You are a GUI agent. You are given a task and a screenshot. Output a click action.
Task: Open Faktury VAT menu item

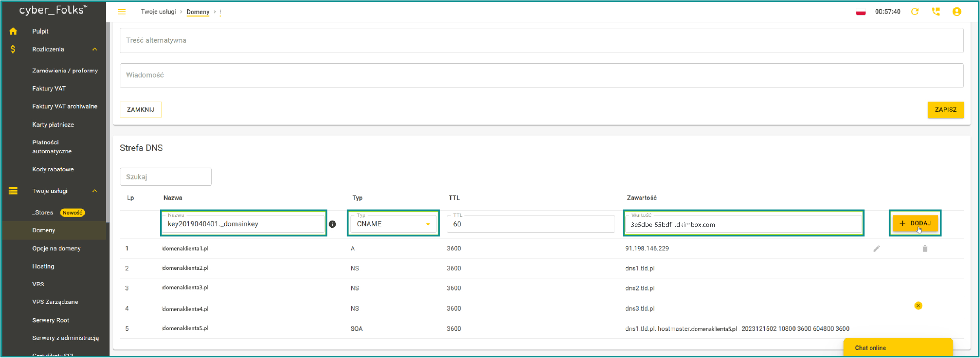(x=49, y=89)
